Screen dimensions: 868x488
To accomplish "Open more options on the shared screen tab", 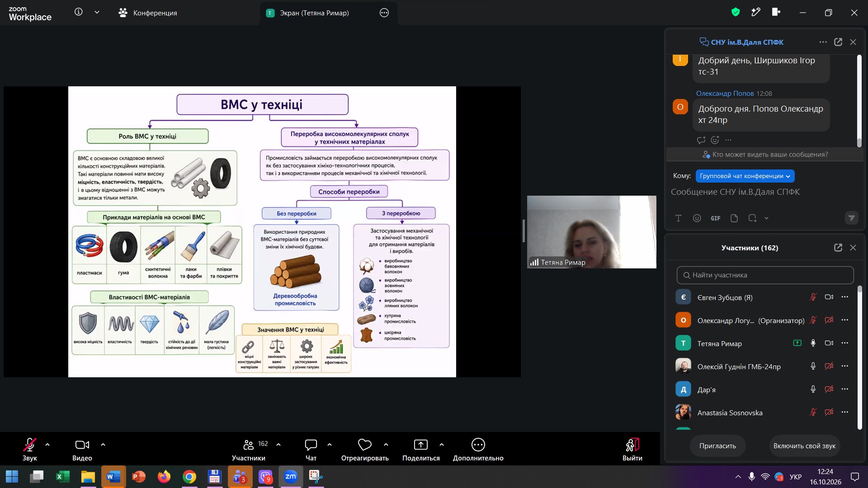I will pos(384,13).
